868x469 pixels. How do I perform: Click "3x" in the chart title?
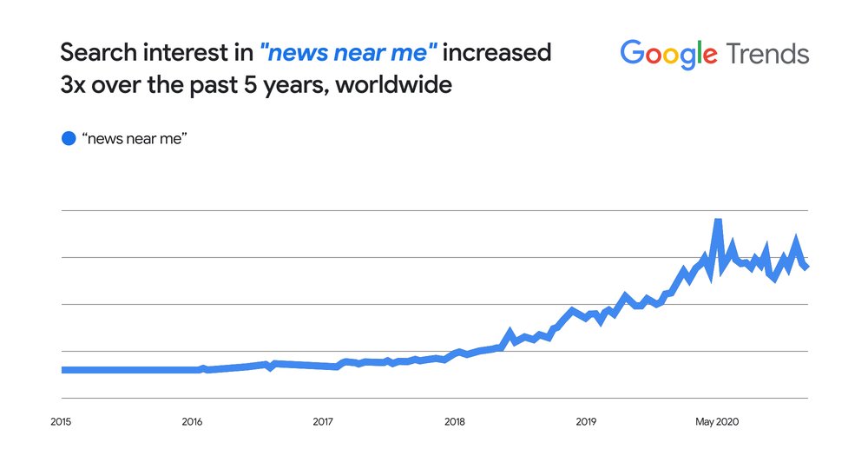coord(75,85)
